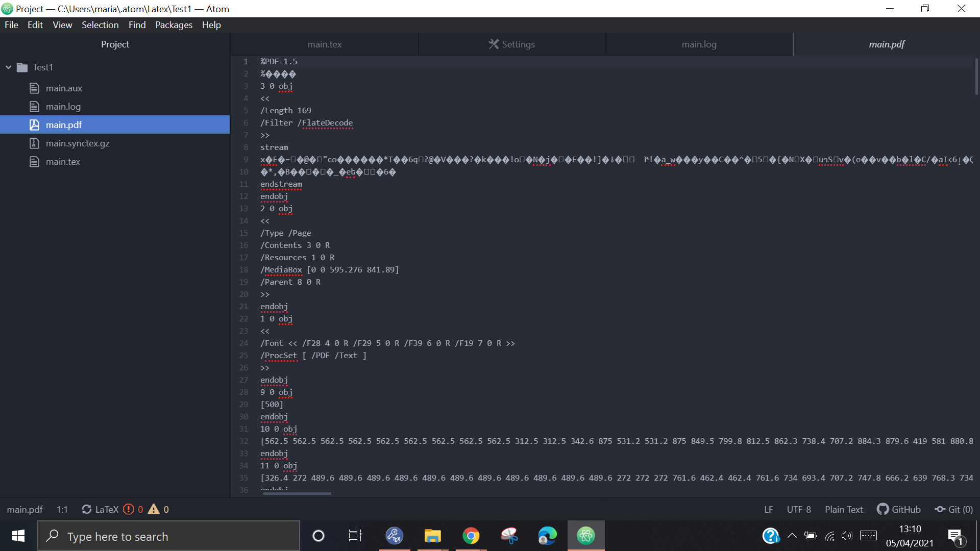The image size is (980, 551).
Task: Click the horizontal editor scrollbar
Action: click(297, 493)
